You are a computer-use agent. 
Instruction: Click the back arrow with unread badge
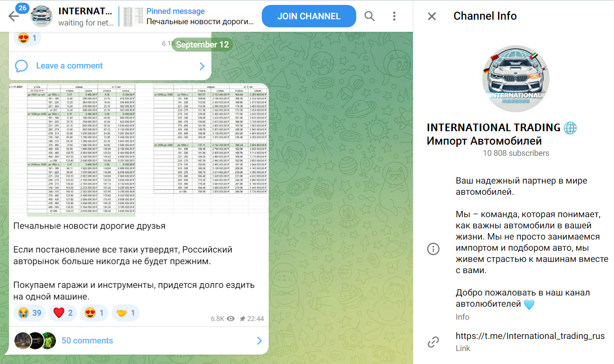14,16
